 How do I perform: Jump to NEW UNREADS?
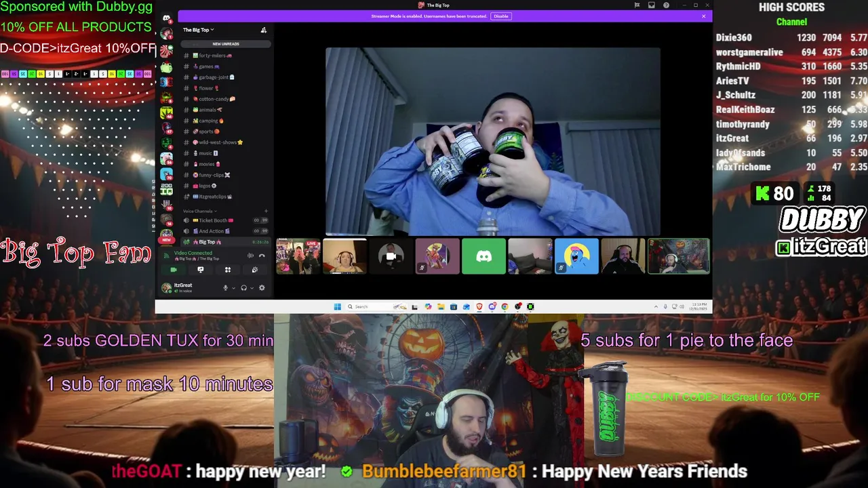click(x=226, y=43)
